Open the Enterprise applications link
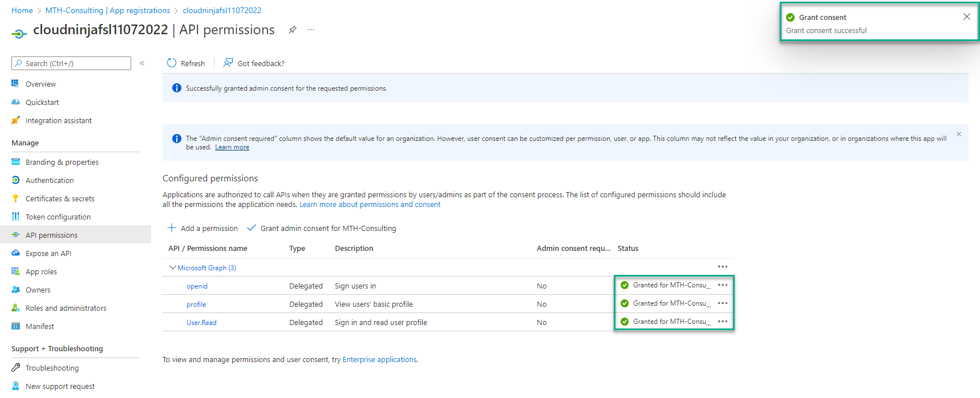Viewport: 980px width, 398px height. tap(379, 359)
